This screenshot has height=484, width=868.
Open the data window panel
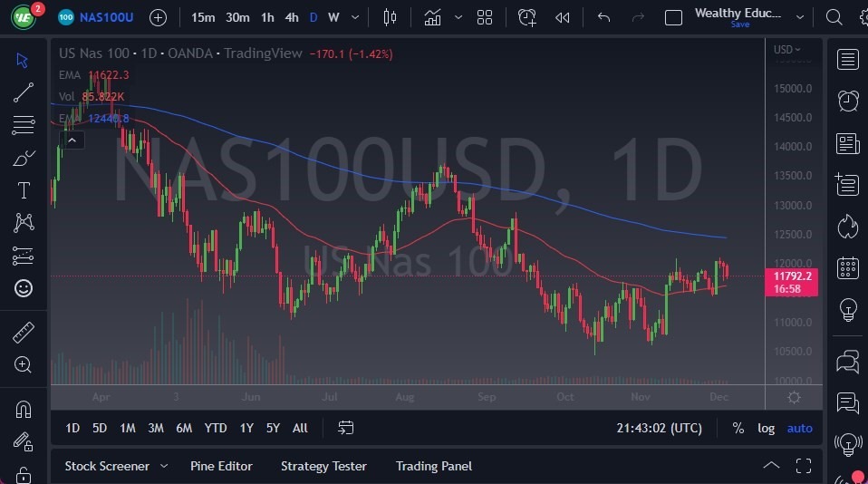point(847,184)
